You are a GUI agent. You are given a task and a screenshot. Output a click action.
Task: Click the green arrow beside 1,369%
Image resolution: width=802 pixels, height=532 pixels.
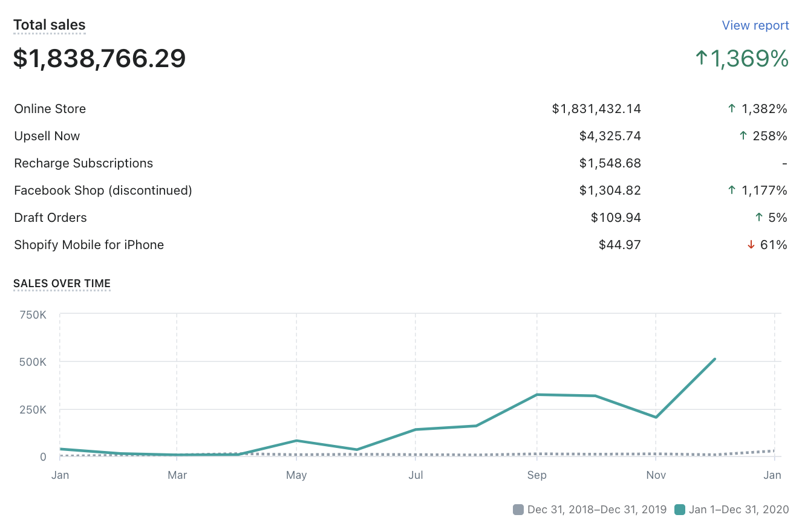click(x=702, y=59)
